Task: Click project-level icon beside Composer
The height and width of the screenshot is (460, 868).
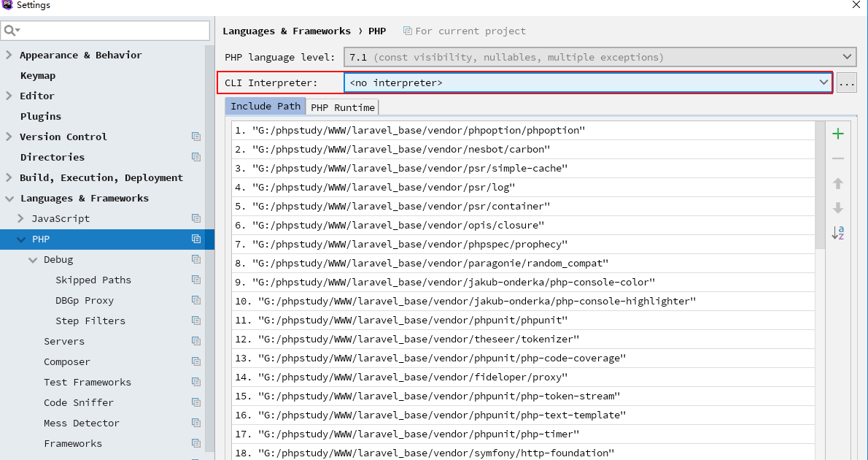Action: (x=195, y=361)
